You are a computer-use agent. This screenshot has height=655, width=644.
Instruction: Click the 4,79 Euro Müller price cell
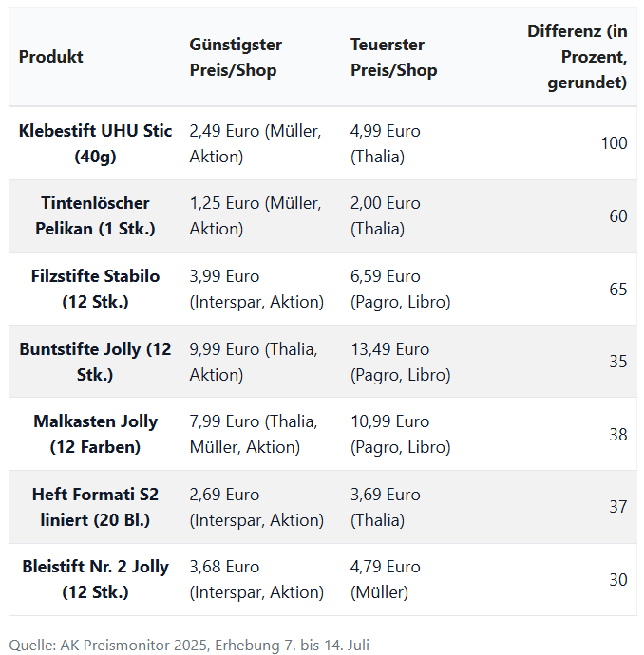pos(386,579)
